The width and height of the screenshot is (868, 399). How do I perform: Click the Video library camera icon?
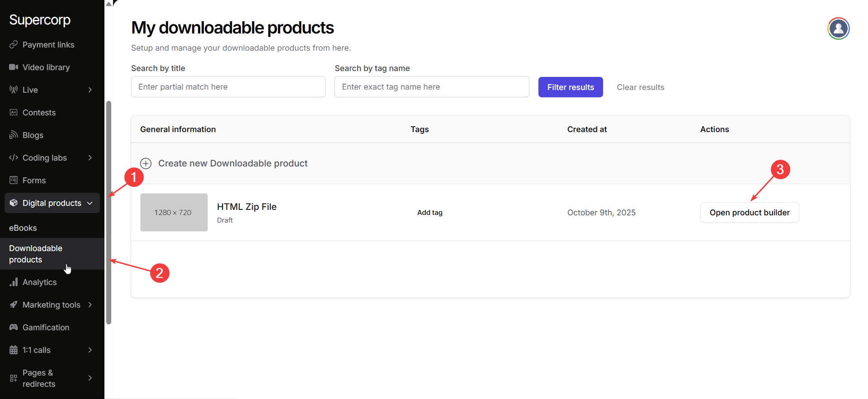14,67
